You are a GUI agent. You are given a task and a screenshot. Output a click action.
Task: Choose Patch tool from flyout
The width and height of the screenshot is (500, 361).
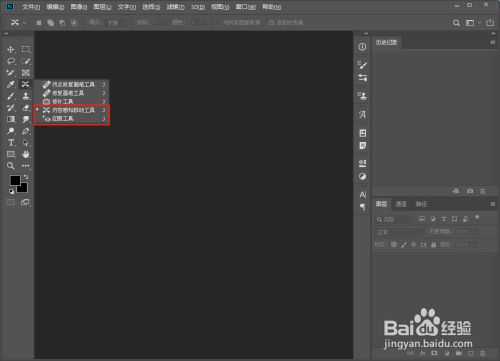tap(72, 101)
